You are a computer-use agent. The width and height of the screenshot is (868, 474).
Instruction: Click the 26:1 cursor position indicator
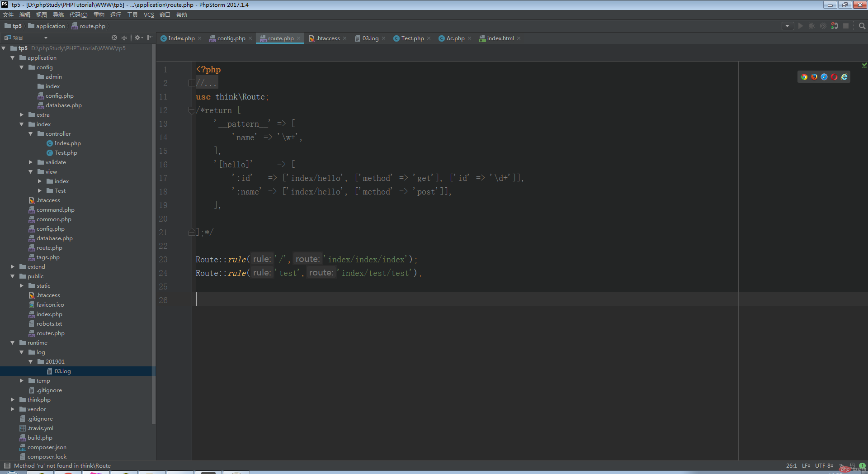[791, 465]
